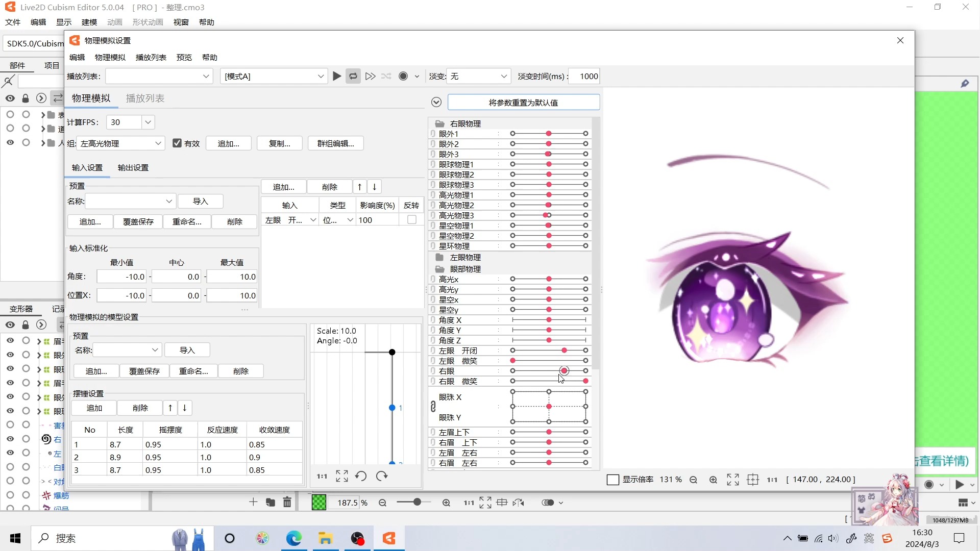Toggle visibility for 爆筋 row
Screen dimensions: 980x551
click(x=10, y=495)
